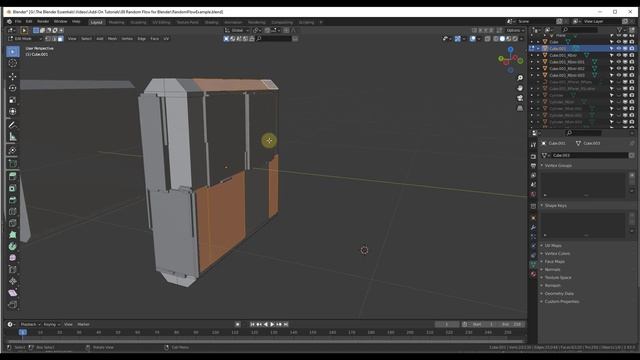
Task: Choose the Rotate tool
Action: [x=13, y=88]
